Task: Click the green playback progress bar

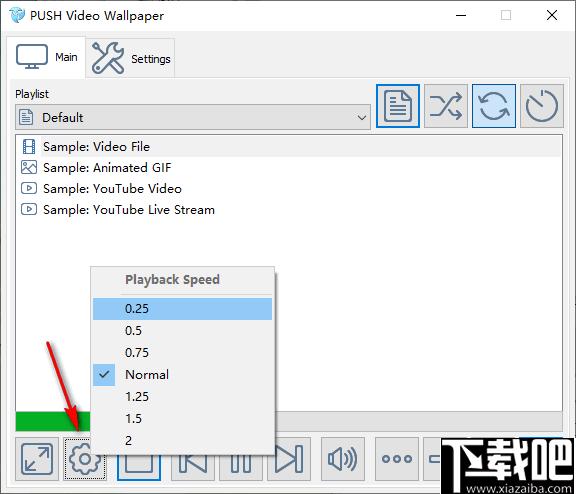Action: (x=53, y=421)
